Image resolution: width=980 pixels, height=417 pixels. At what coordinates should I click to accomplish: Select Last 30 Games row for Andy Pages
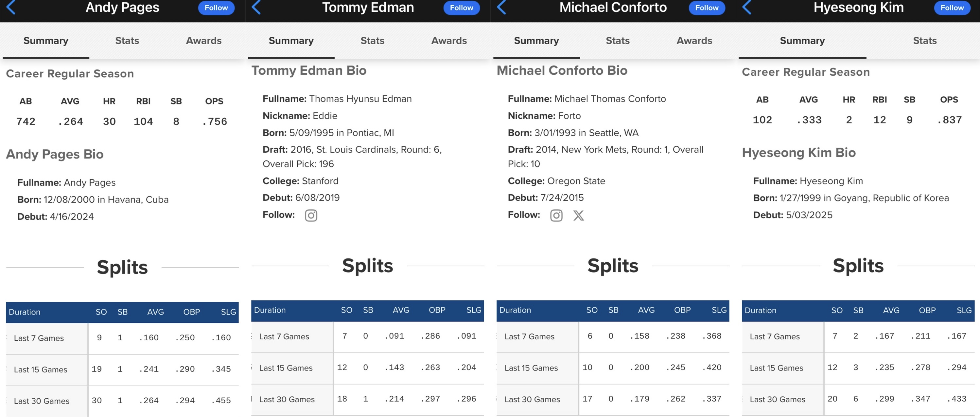(122, 401)
